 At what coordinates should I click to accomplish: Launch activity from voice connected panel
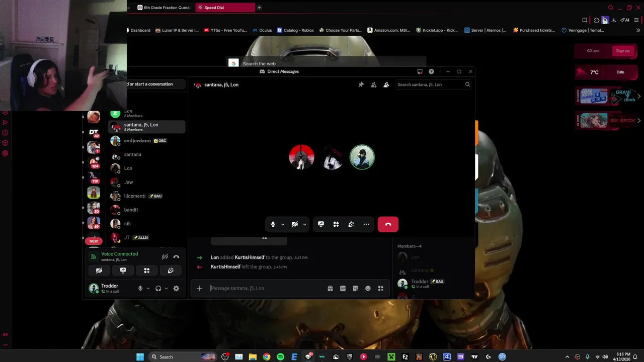(147, 270)
